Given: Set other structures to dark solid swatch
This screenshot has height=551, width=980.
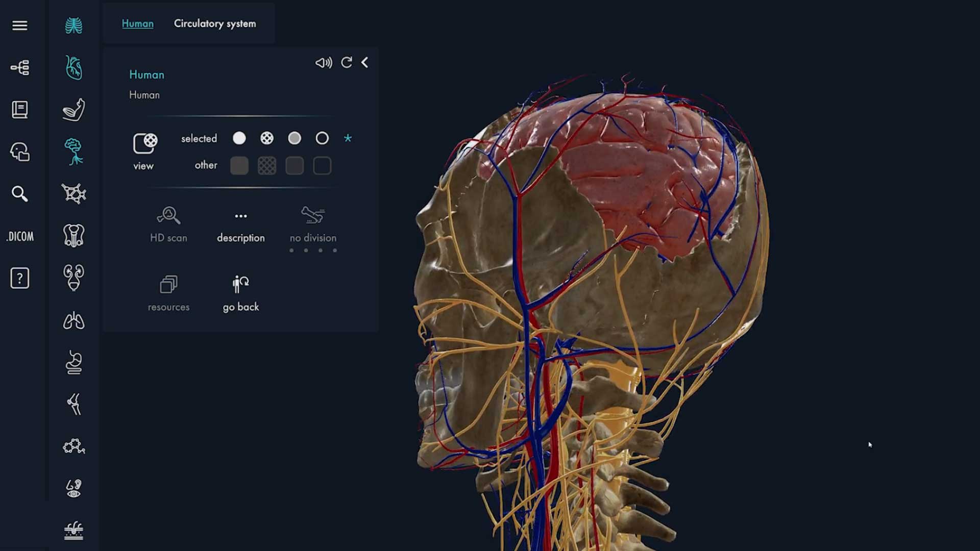Looking at the screenshot, I should click(239, 166).
